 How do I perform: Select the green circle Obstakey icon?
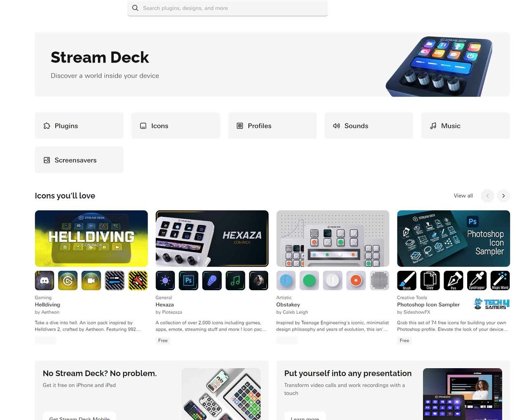(x=309, y=280)
